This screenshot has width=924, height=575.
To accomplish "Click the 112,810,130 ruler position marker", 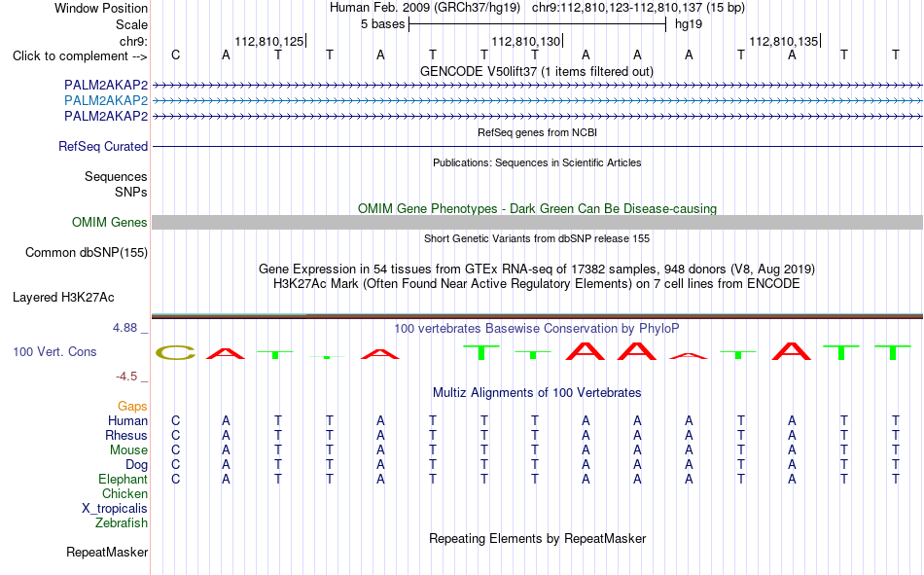I will pos(526,41).
